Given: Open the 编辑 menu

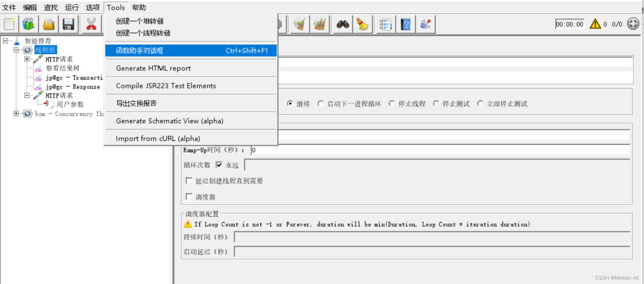Looking at the screenshot, I should (x=30, y=8).
